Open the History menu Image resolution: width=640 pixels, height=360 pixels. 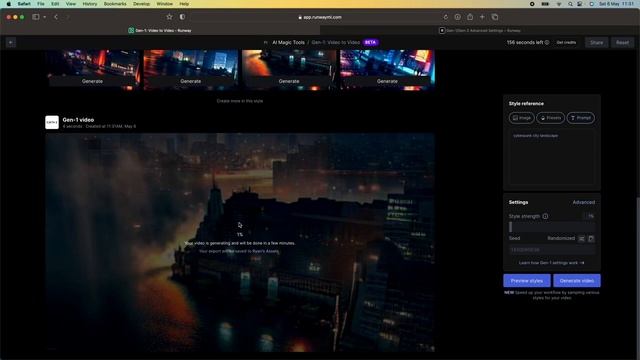90,4
